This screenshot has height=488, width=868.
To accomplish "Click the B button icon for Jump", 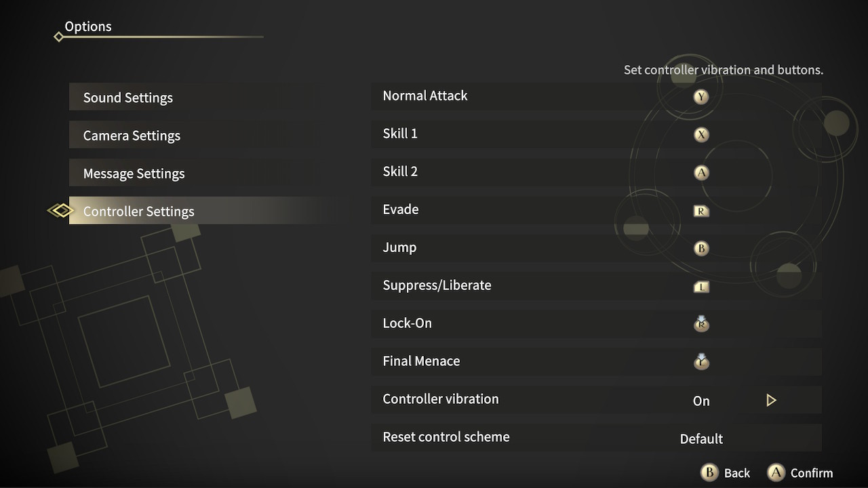I will [701, 248].
